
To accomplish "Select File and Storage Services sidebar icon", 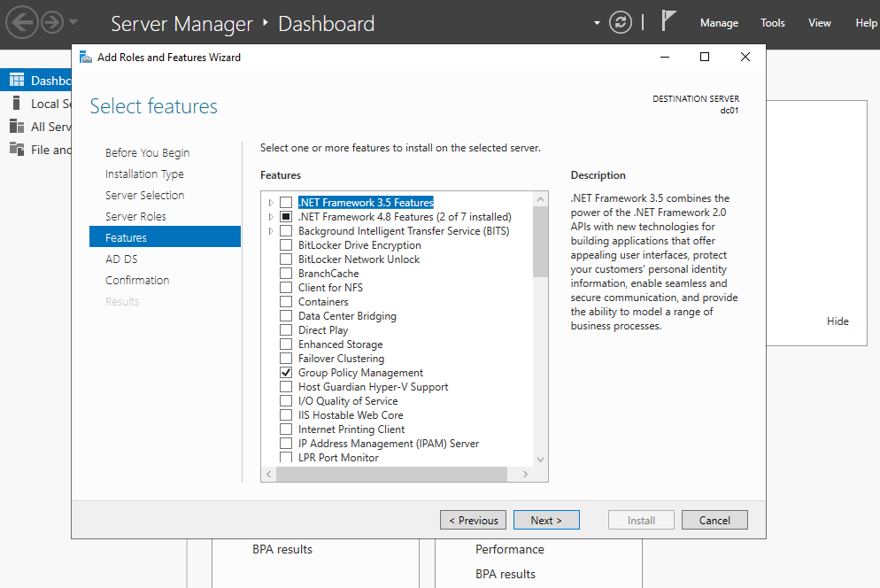I will [x=17, y=150].
